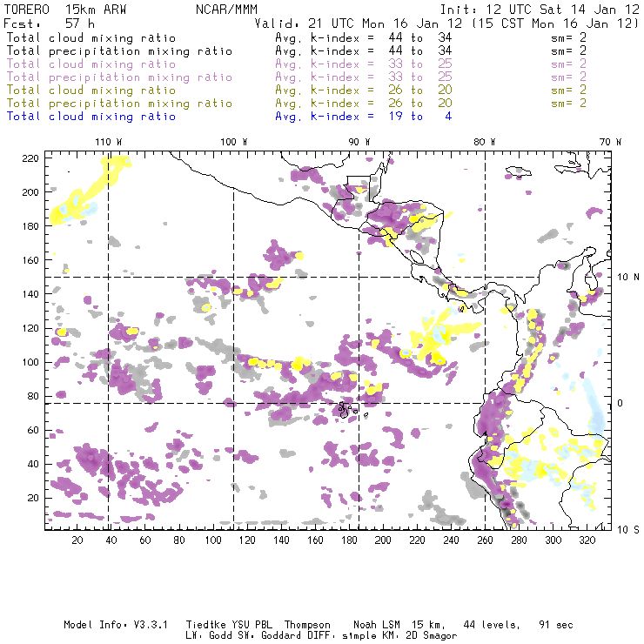This screenshot has width=644, height=644.
Task: Click blue "Total cloud mixing ratio" legend line
Action: point(91,117)
